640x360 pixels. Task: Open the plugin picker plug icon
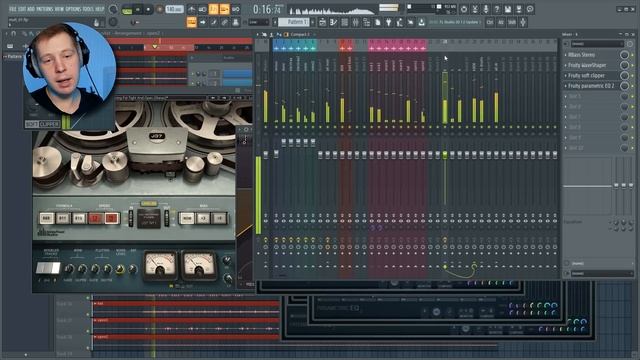[x=389, y=22]
